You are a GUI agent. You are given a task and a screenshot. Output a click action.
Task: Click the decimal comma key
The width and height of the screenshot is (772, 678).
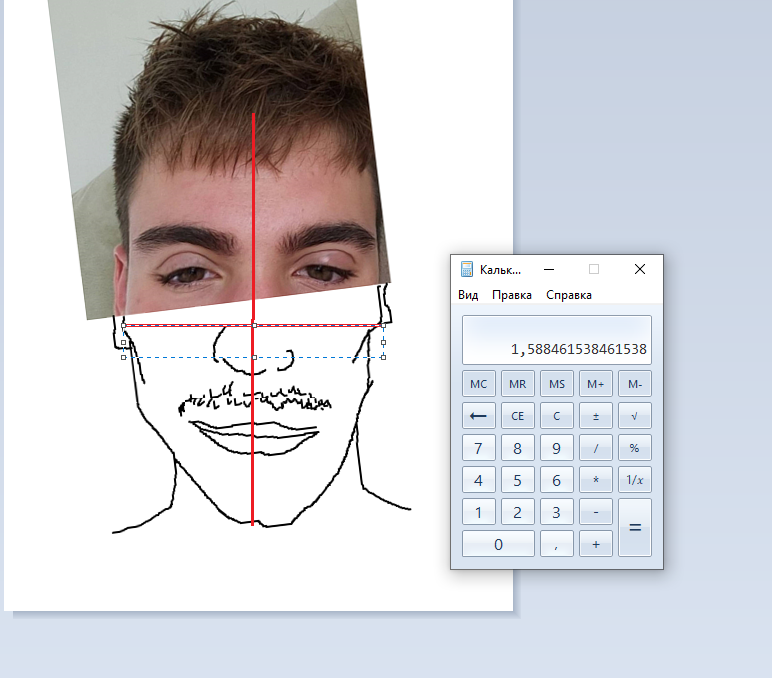557,544
